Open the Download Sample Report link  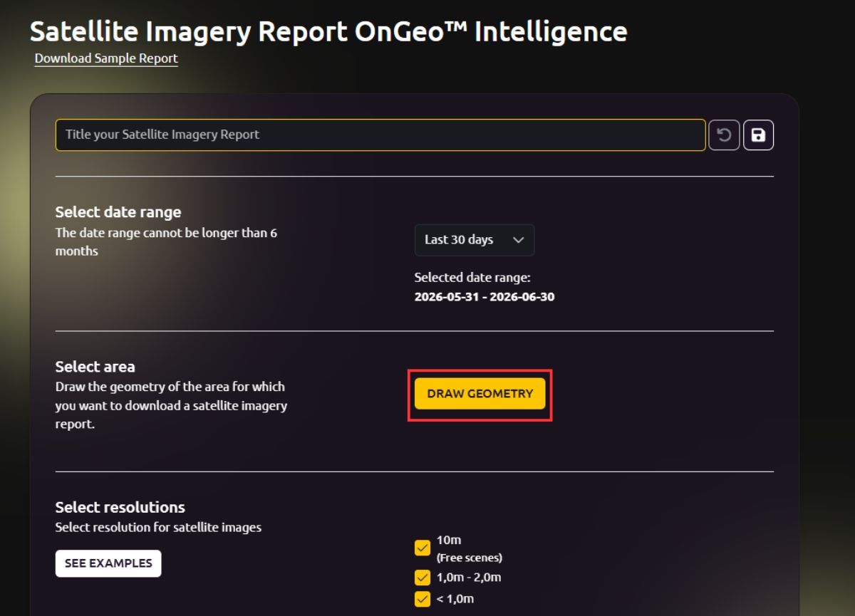pyautogui.click(x=106, y=58)
